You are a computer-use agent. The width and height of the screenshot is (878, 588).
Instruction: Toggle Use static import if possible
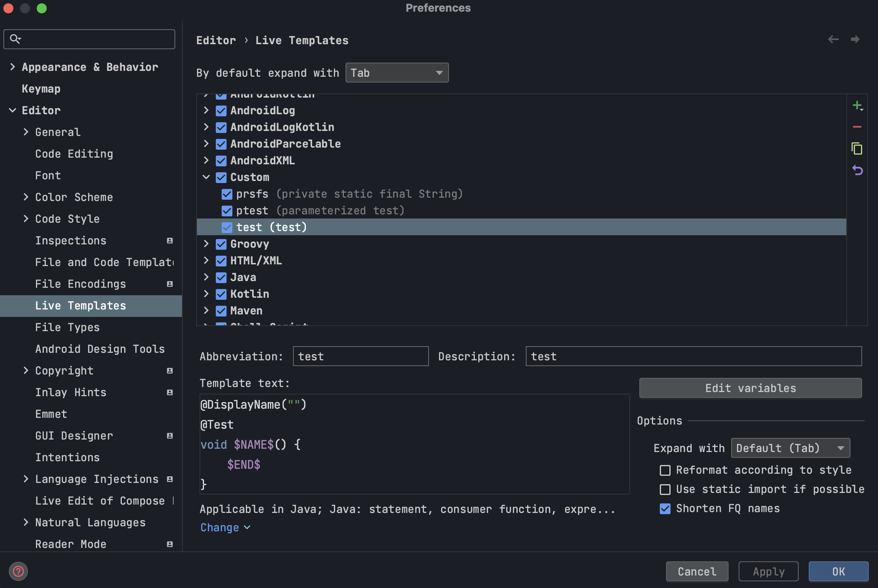click(x=665, y=490)
